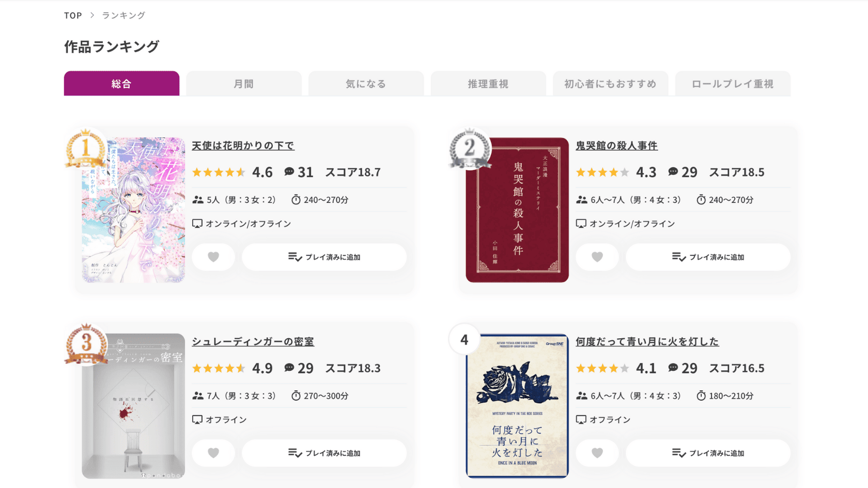Screen dimensions: 868x488
Task: Click the silver rank 2 medal badge
Action: 470,149
